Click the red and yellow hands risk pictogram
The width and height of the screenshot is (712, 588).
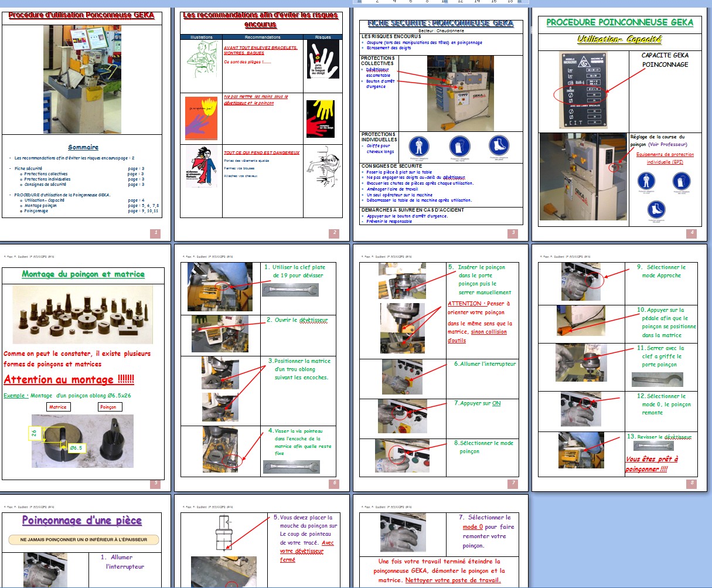point(320,119)
